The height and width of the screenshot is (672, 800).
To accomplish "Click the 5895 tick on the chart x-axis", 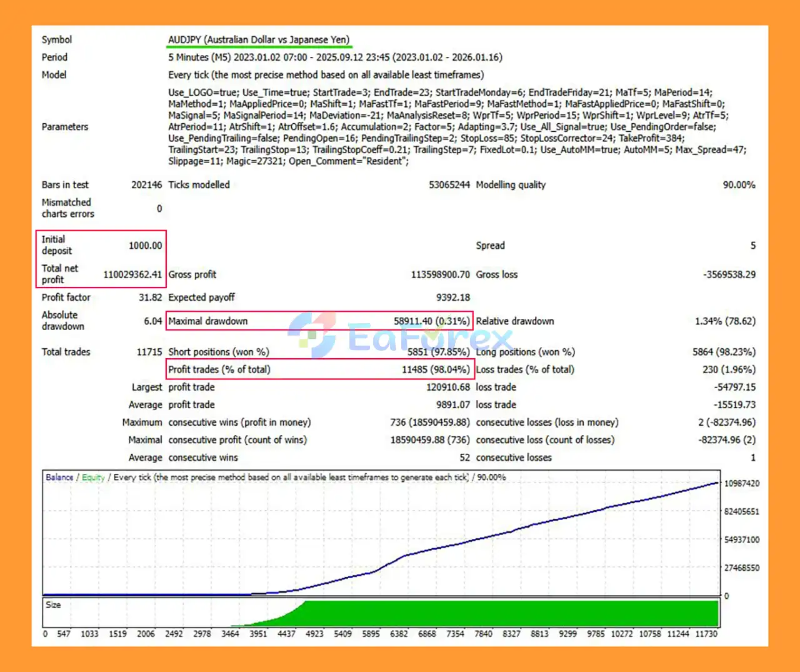I will click(x=371, y=634).
